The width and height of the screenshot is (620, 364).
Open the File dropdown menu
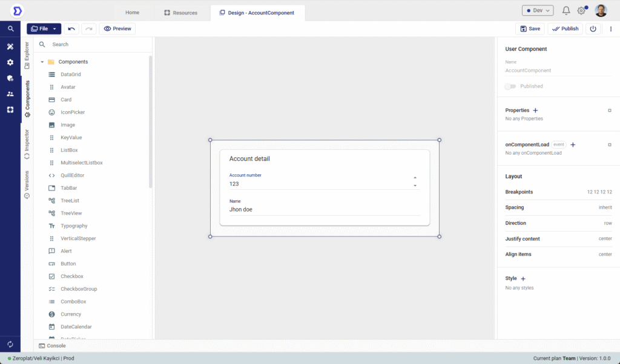pos(44,28)
